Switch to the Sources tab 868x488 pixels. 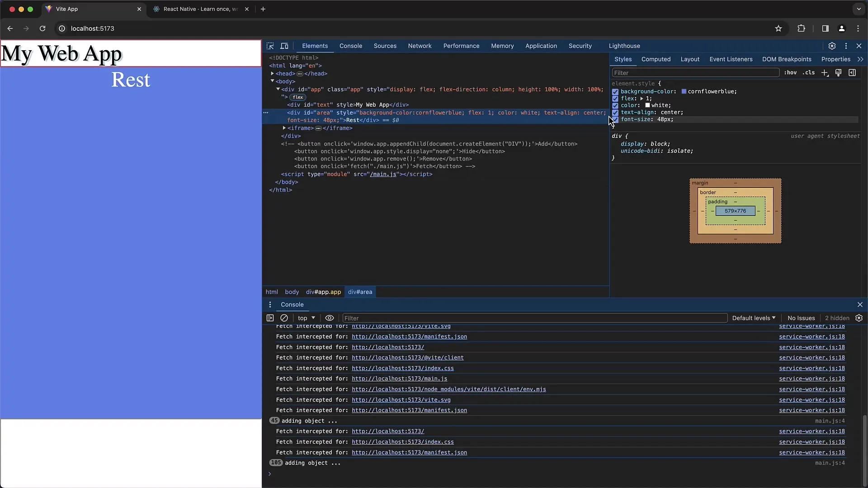(385, 46)
